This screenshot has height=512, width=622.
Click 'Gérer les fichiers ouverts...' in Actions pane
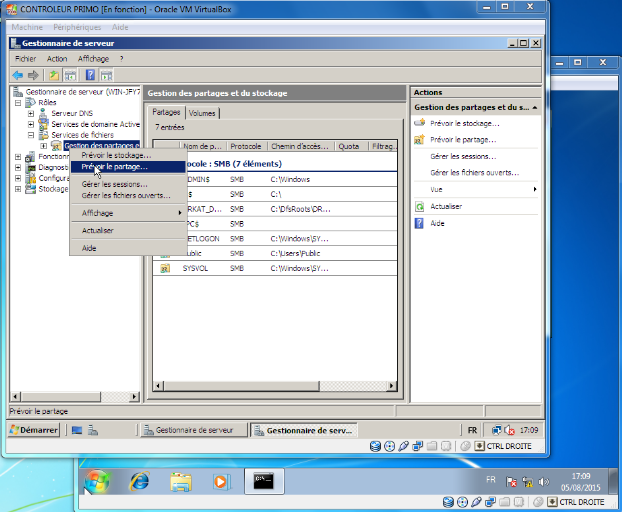(474, 172)
